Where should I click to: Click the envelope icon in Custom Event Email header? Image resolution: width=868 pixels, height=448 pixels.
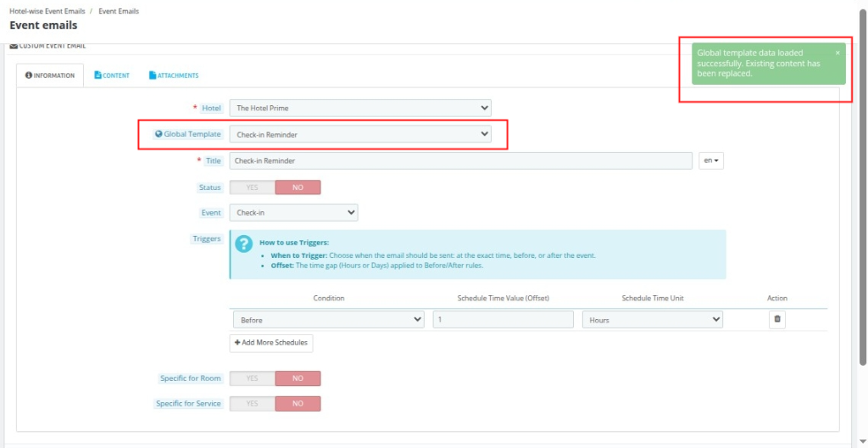point(14,46)
